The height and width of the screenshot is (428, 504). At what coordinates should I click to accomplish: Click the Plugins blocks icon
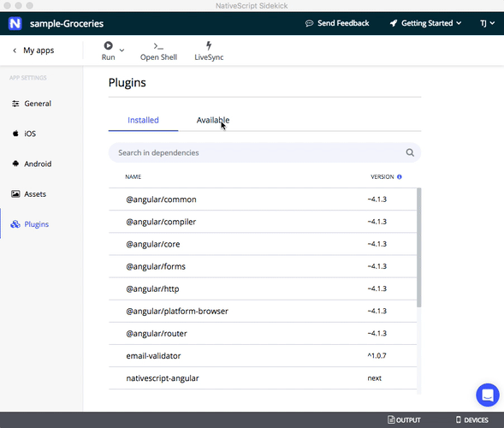[x=15, y=223]
